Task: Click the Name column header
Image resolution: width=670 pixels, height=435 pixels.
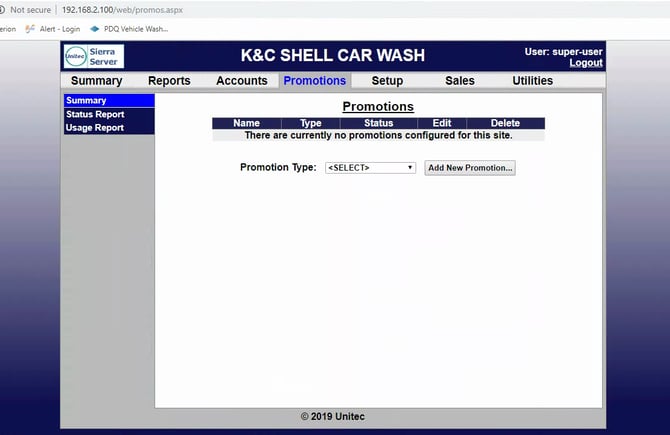Action: click(x=246, y=123)
